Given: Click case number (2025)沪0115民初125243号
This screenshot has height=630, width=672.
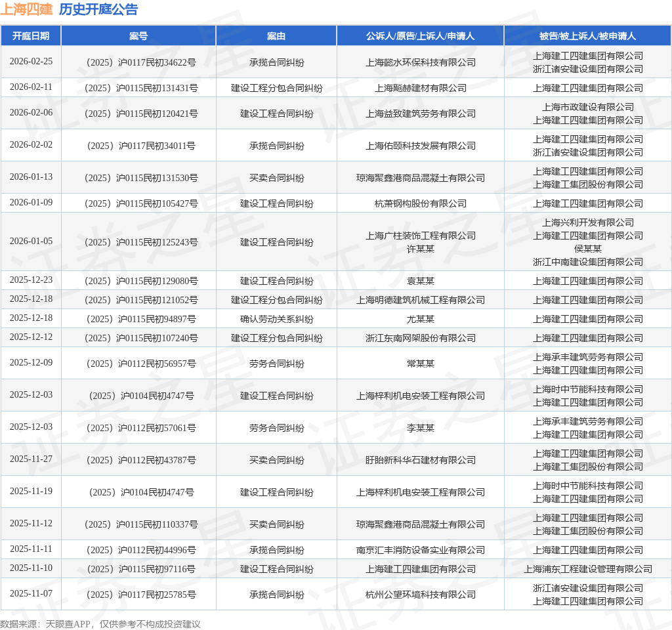Looking at the screenshot, I should coord(141,242).
